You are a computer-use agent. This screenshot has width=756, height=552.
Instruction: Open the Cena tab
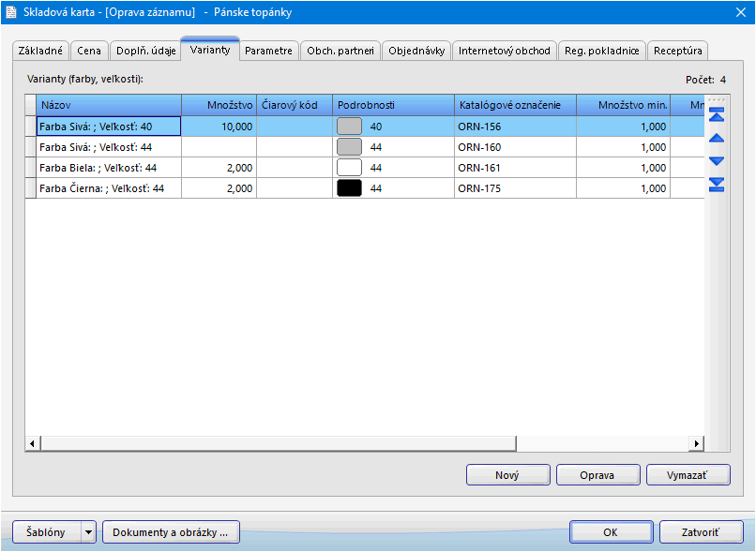click(x=89, y=51)
